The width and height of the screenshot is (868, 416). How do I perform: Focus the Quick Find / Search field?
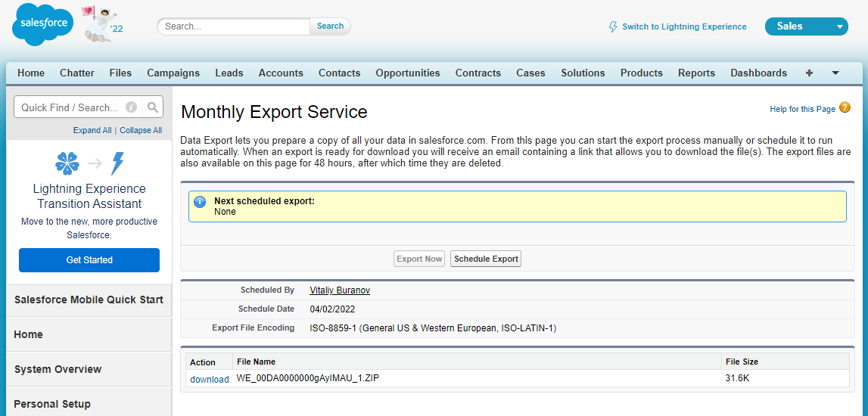pos(78,107)
